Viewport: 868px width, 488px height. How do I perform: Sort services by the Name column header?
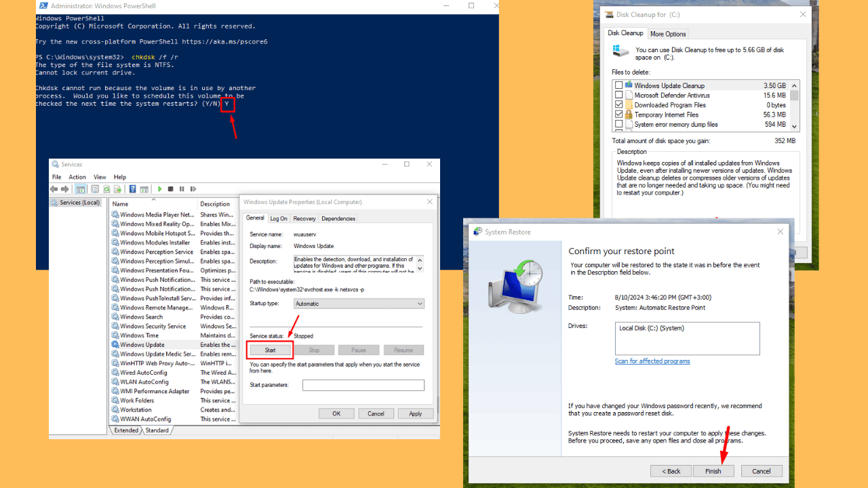[153, 203]
